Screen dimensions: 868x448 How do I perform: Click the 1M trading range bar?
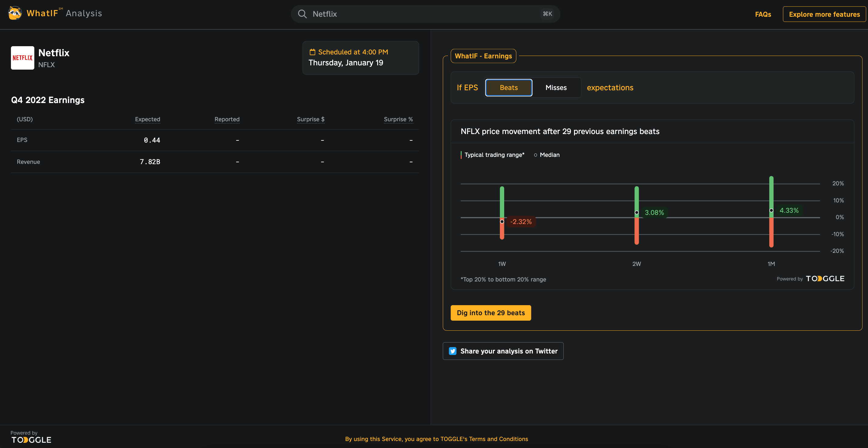771,211
